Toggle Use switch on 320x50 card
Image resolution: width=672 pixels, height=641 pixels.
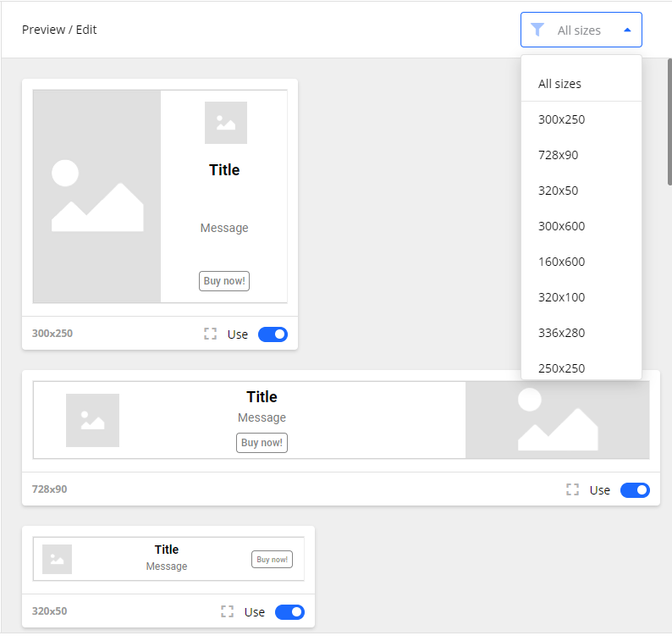tap(289, 611)
